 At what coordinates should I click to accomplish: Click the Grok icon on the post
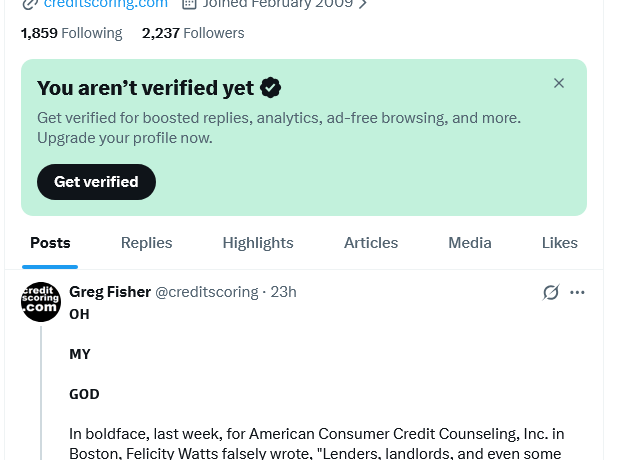[x=550, y=293]
